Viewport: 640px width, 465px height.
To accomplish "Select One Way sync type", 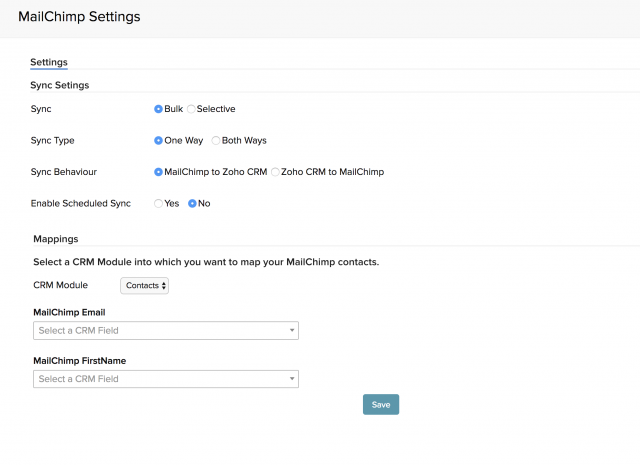I will pyautogui.click(x=159, y=141).
